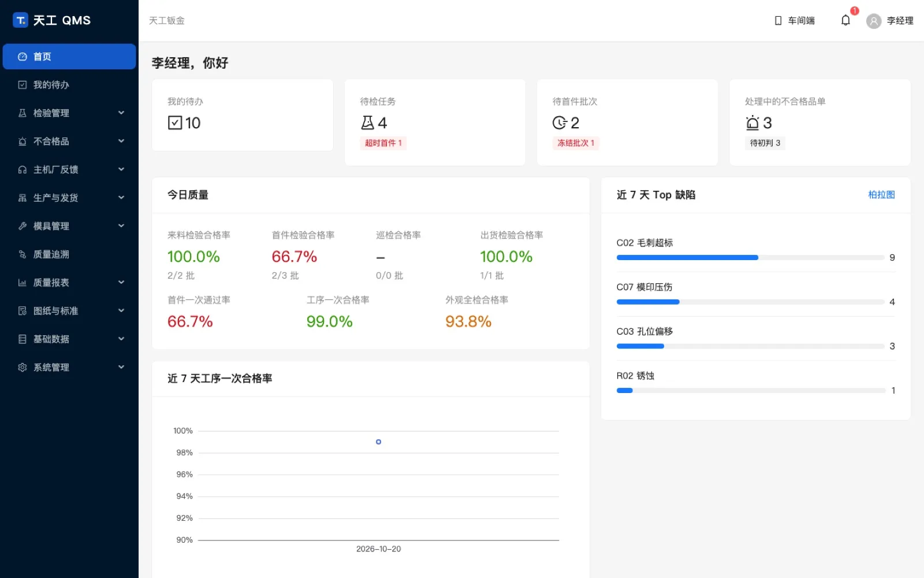Click the check icon in 我的待办 card
Screen dimensions: 924x578
[175, 123]
